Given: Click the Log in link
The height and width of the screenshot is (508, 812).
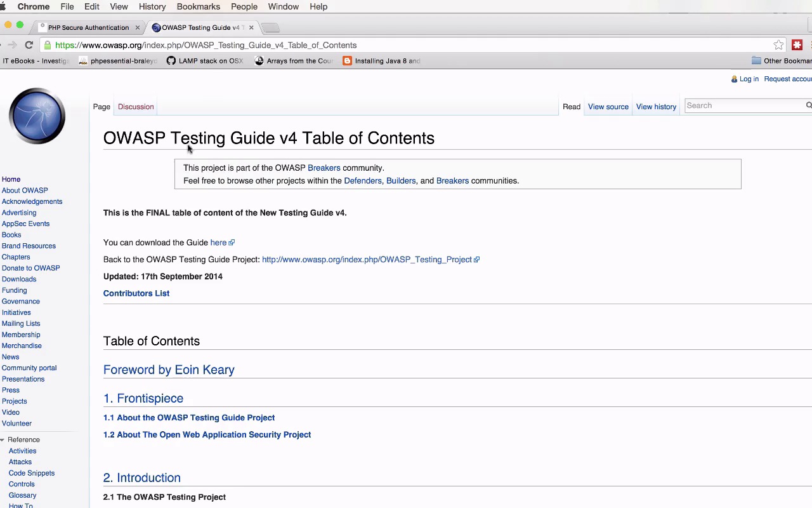Looking at the screenshot, I should [749, 79].
